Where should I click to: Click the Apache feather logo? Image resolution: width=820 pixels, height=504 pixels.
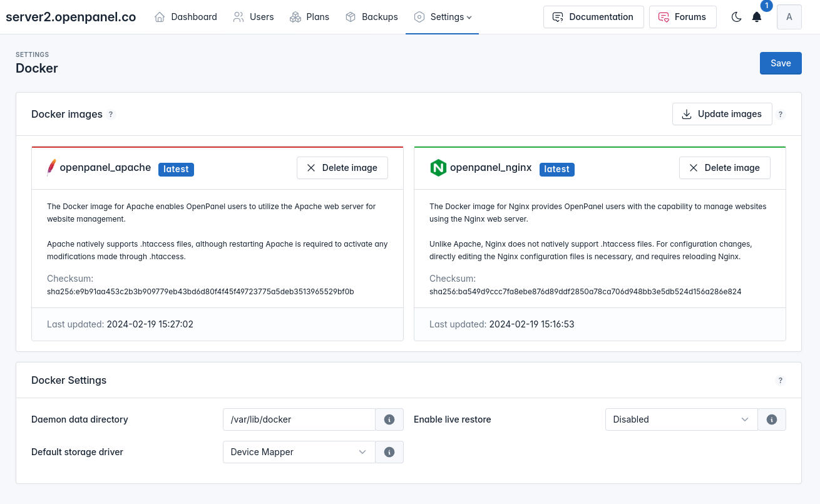[51, 168]
